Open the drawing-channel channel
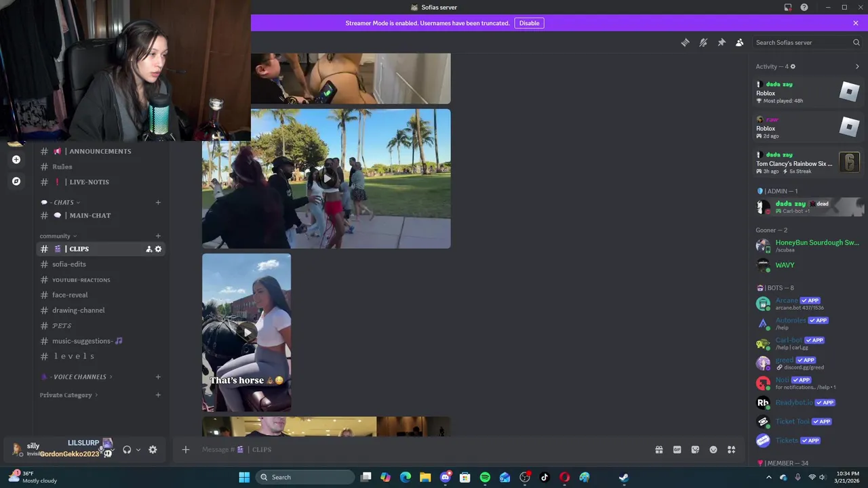 point(100,310)
